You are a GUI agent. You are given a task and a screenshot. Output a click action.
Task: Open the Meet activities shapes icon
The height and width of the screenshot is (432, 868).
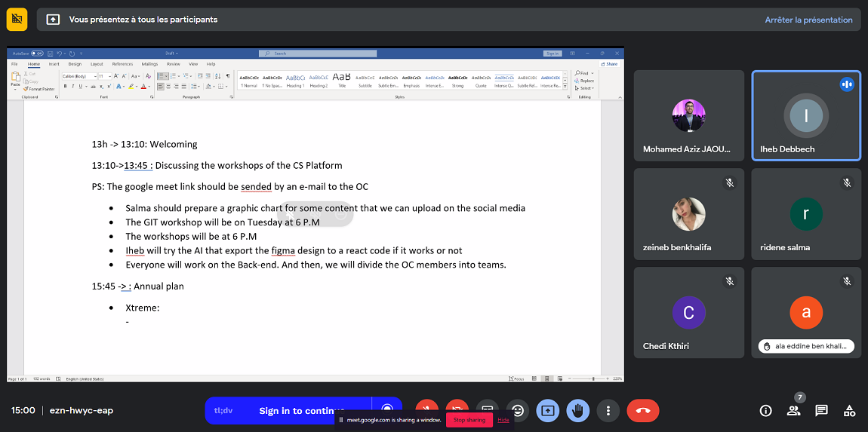[848, 410]
